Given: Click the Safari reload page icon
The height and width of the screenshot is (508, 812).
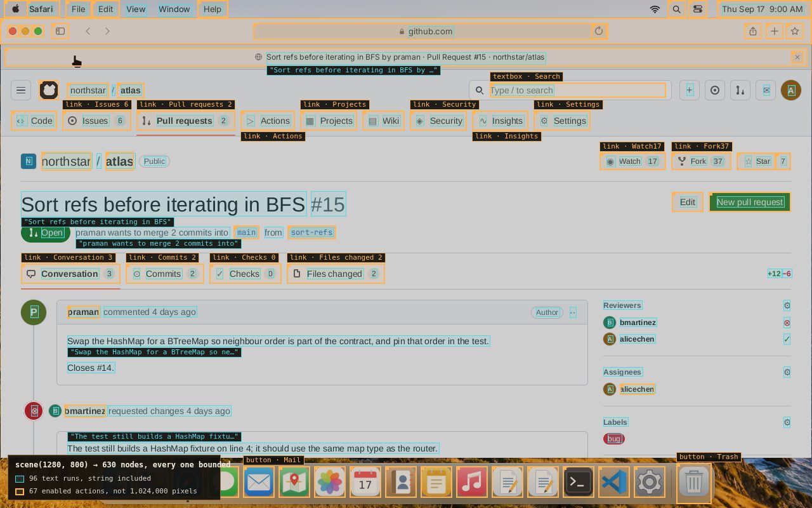Looking at the screenshot, I should pos(598,31).
